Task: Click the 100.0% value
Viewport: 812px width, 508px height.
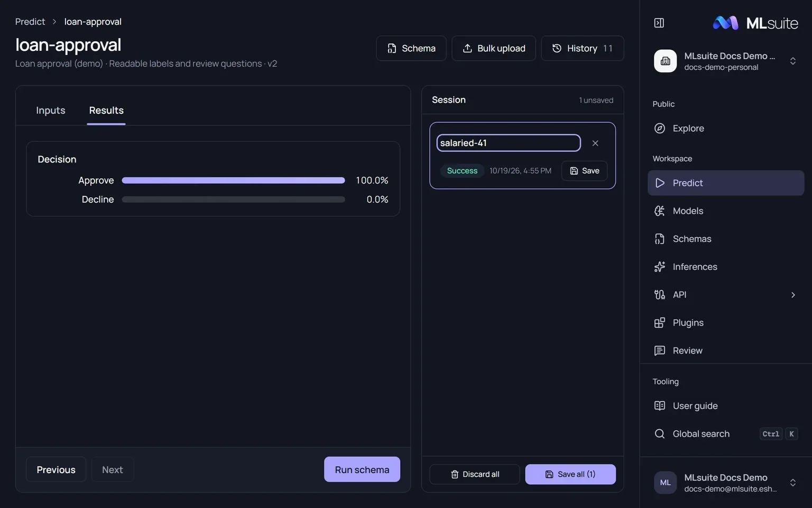Action: (372, 180)
